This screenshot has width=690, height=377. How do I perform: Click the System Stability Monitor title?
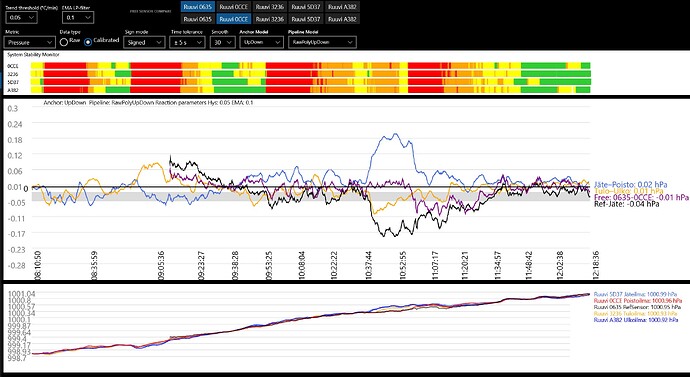pos(33,55)
